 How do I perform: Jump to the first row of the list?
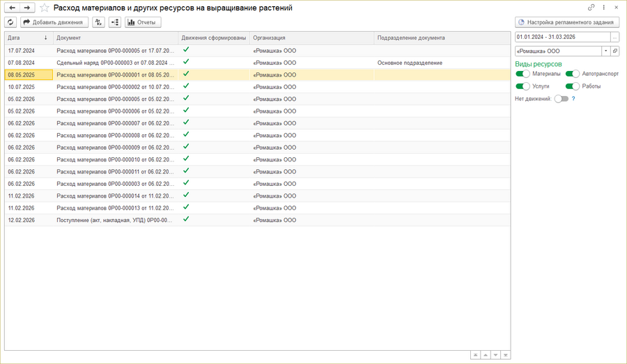coord(475,355)
